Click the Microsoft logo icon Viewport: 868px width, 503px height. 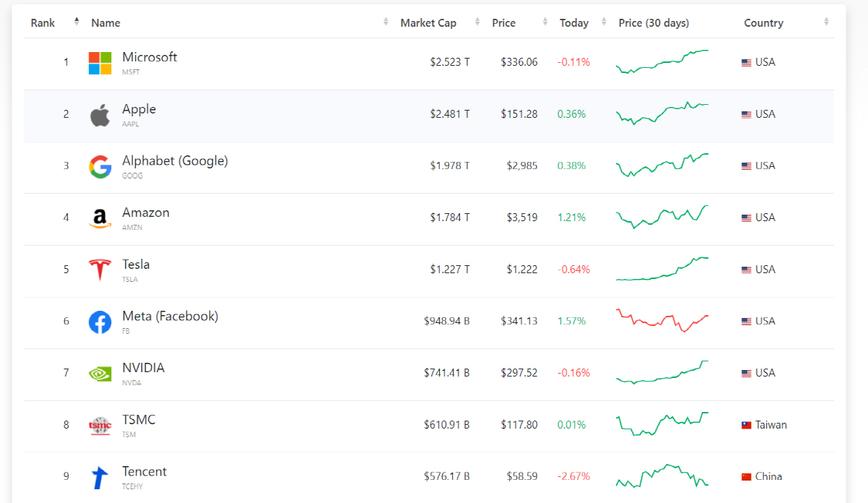click(x=100, y=63)
